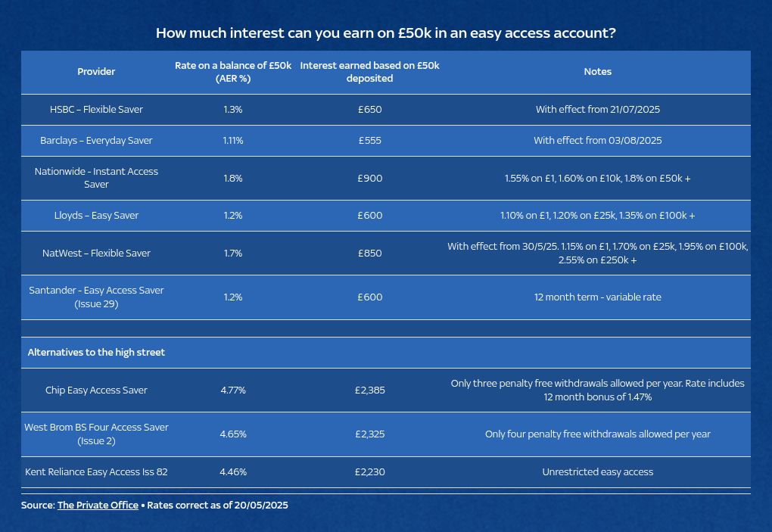The height and width of the screenshot is (532, 772).
Task: Click the NatWest – Flexible Saver provider
Action: coord(96,254)
